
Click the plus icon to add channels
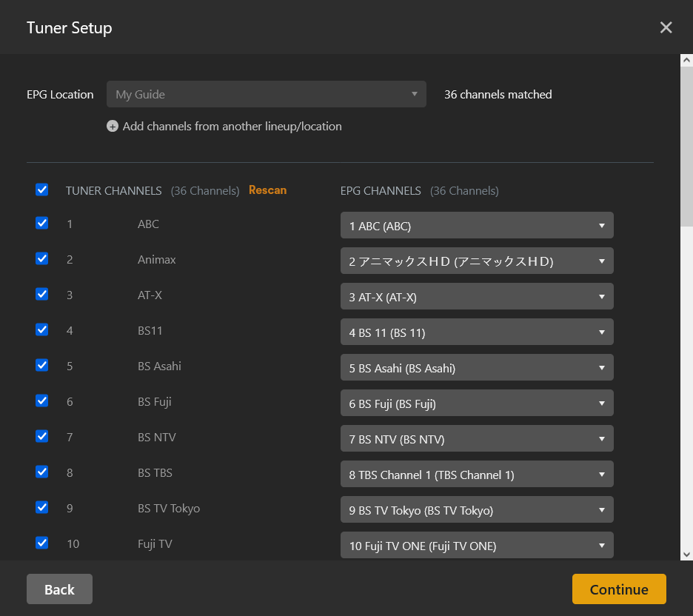[x=112, y=126]
